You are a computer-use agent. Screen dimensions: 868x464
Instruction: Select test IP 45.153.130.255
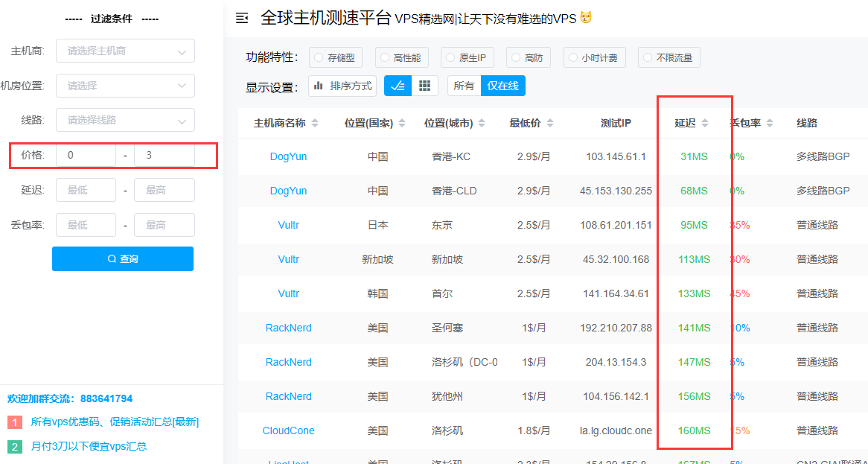click(616, 191)
